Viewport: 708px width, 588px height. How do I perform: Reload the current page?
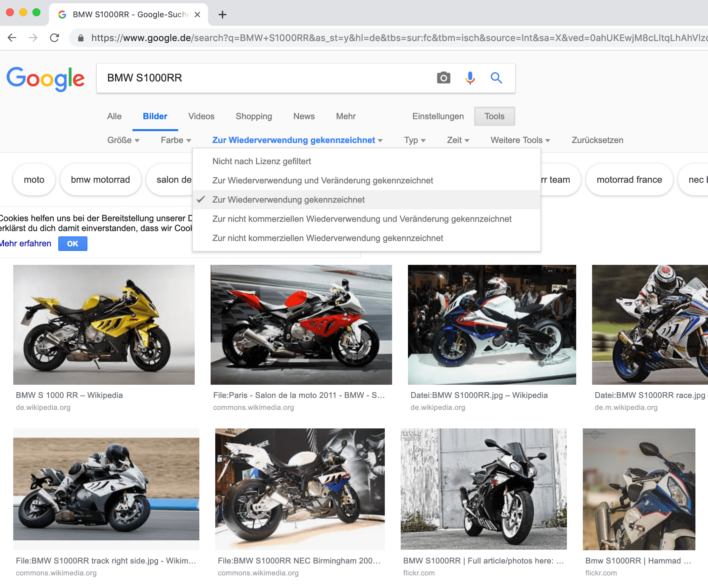[55, 38]
